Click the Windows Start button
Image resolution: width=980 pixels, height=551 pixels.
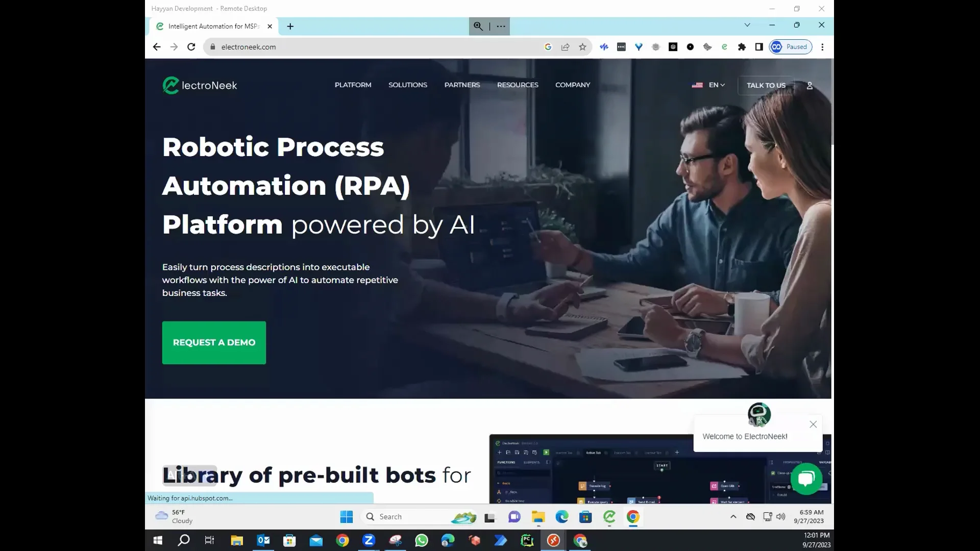coord(158,540)
